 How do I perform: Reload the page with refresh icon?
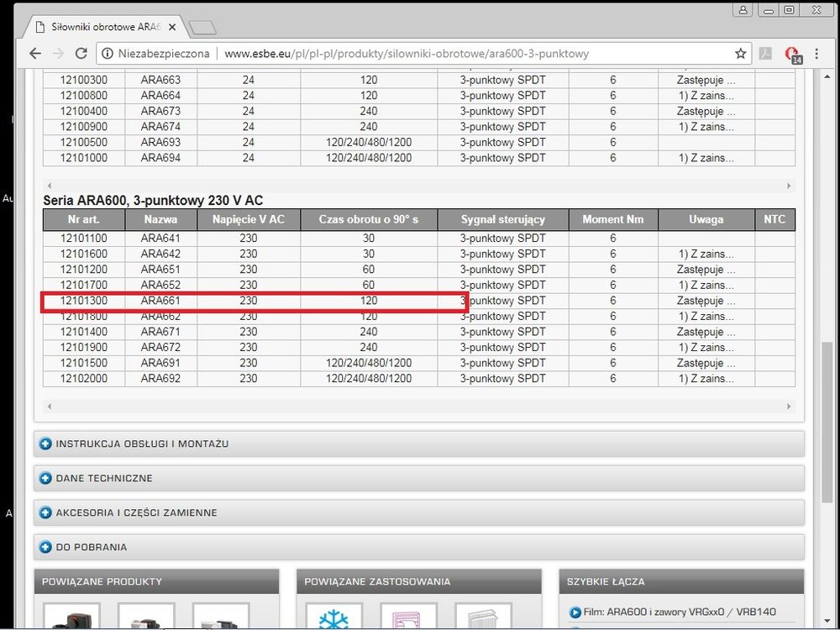click(x=81, y=53)
